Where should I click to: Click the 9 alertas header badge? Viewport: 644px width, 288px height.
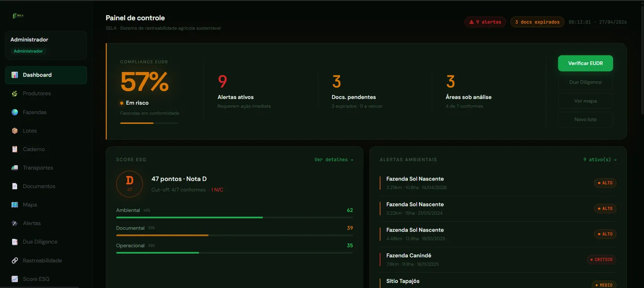click(x=485, y=22)
